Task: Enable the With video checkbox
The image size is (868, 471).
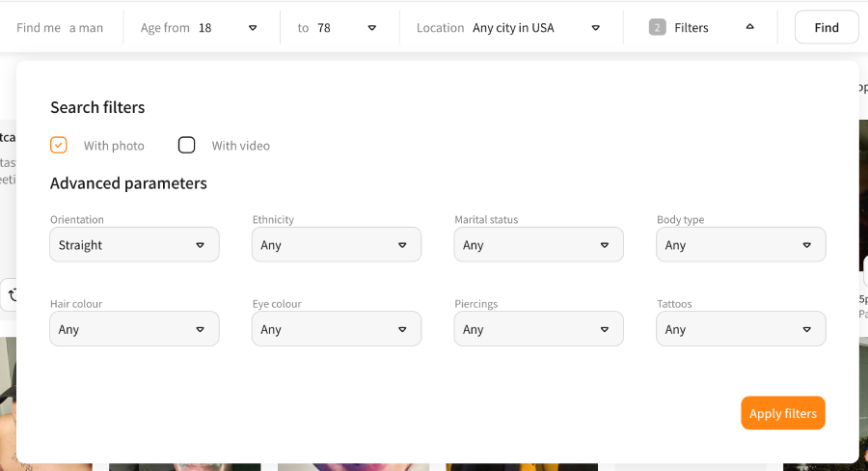Action: tap(186, 145)
